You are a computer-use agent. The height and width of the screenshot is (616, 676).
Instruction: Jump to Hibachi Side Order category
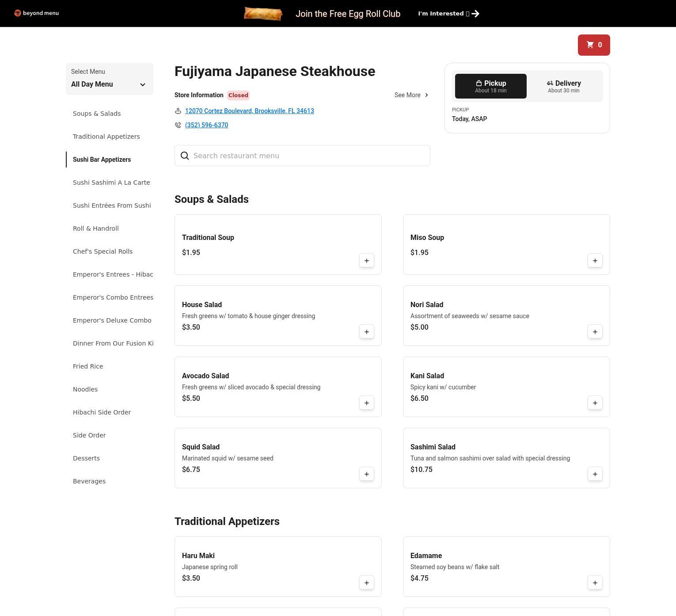102,412
